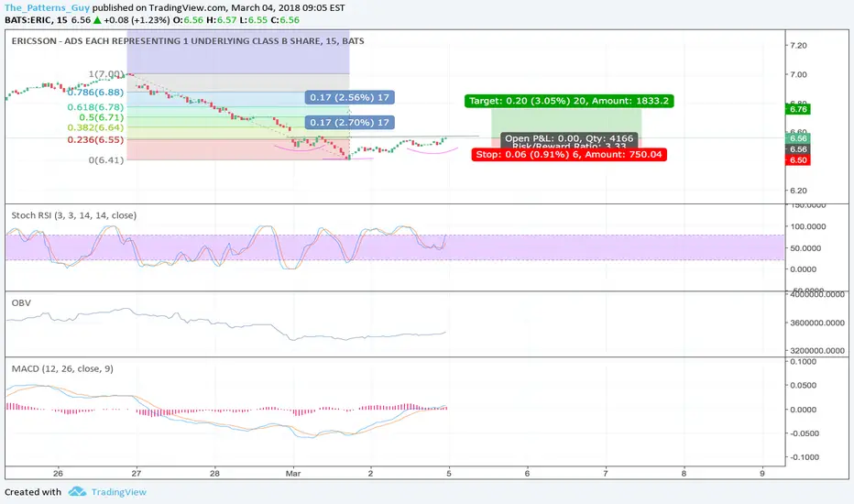Click the 100.0000 Stoch RSI scale value
This screenshot has width=854, height=504.
point(807,226)
